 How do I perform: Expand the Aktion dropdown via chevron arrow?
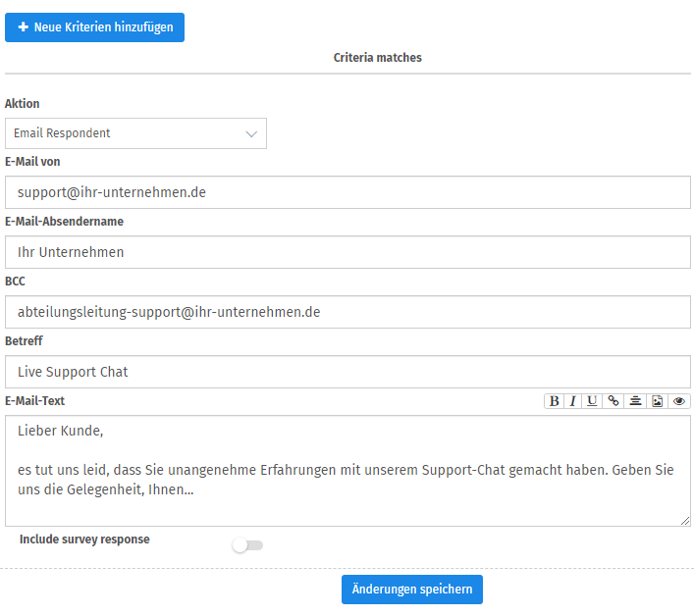click(x=251, y=134)
